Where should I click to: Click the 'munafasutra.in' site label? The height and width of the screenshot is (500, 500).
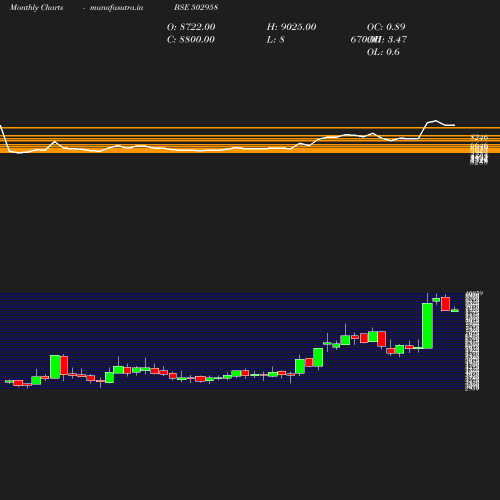(116, 8)
